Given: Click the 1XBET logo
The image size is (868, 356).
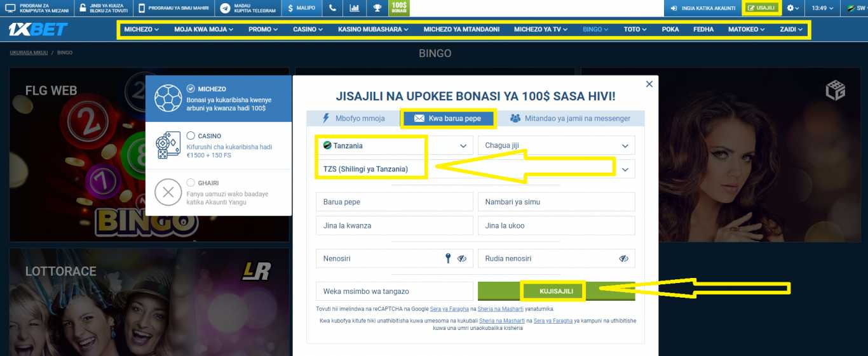Looking at the screenshot, I should tap(37, 29).
